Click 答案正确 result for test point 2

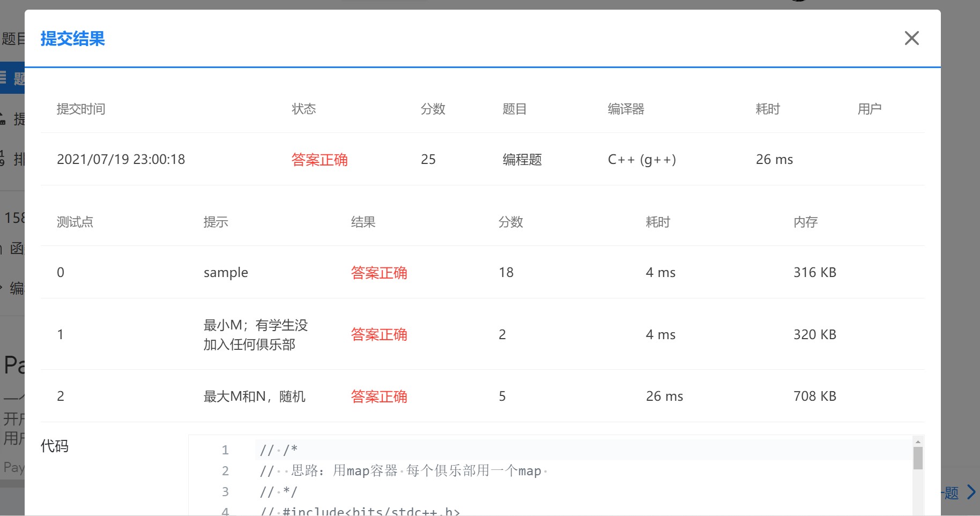coord(378,396)
